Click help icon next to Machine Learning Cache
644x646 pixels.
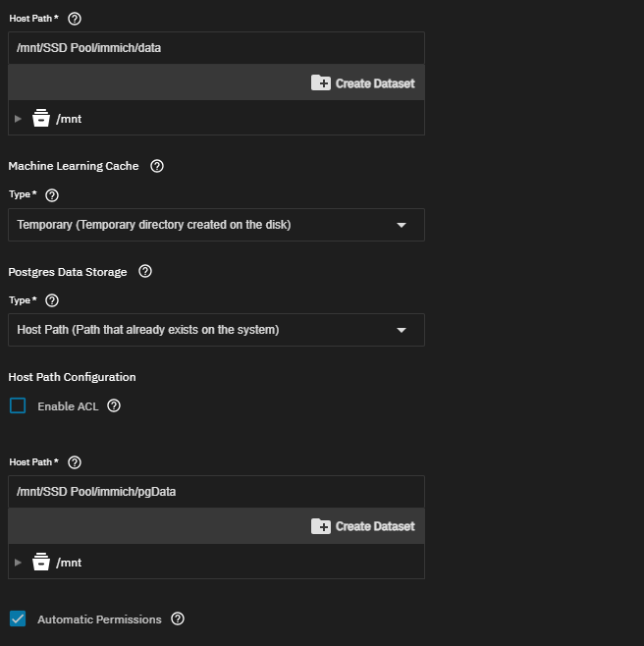(x=157, y=166)
